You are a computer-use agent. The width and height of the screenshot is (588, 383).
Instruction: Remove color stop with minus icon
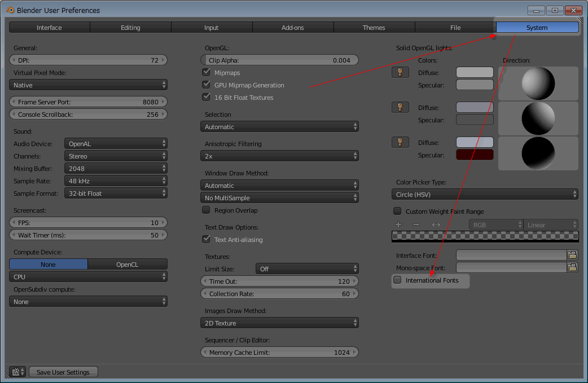pos(415,224)
